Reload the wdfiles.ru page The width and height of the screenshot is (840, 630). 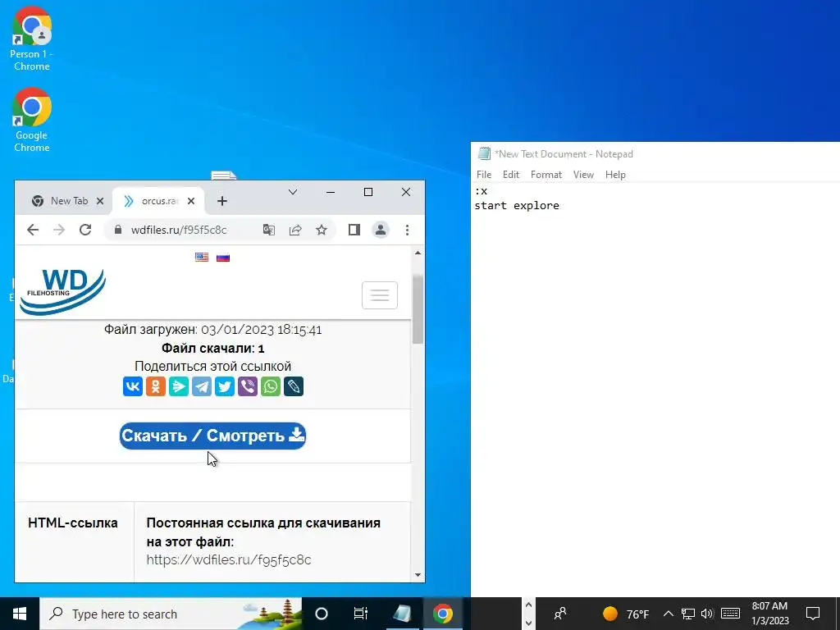click(x=85, y=230)
